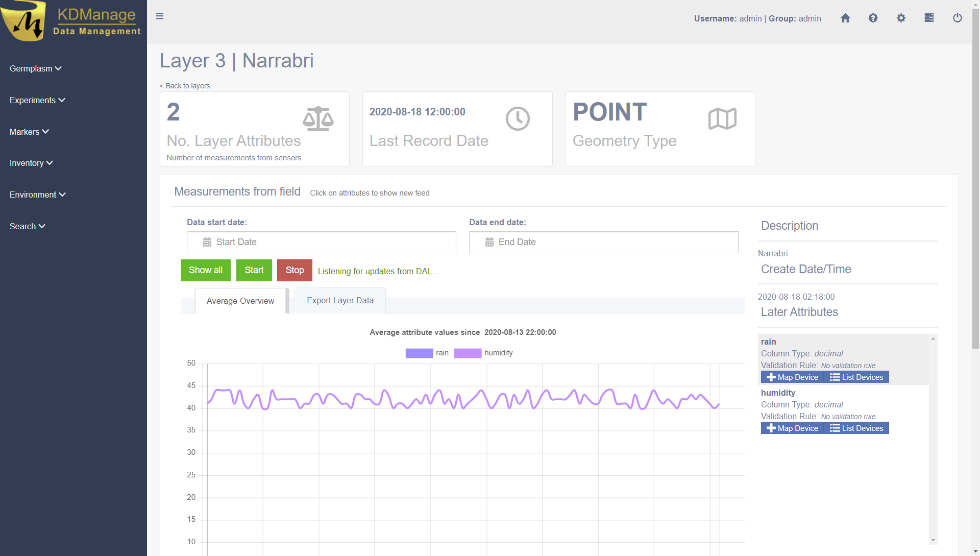Expand the Germplasm sidebar menu
This screenshot has width=980, height=556.
pyautogui.click(x=35, y=68)
